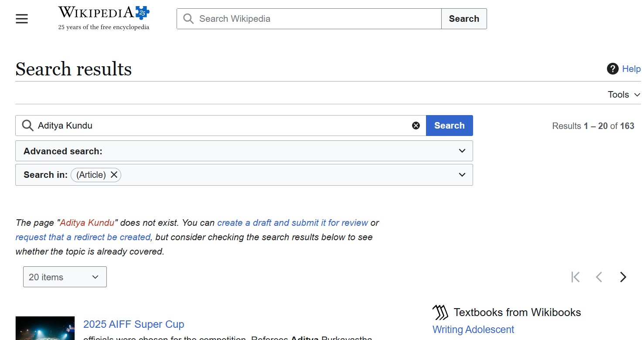
Task: Click the Wikibooks logo icon
Action: tap(440, 312)
